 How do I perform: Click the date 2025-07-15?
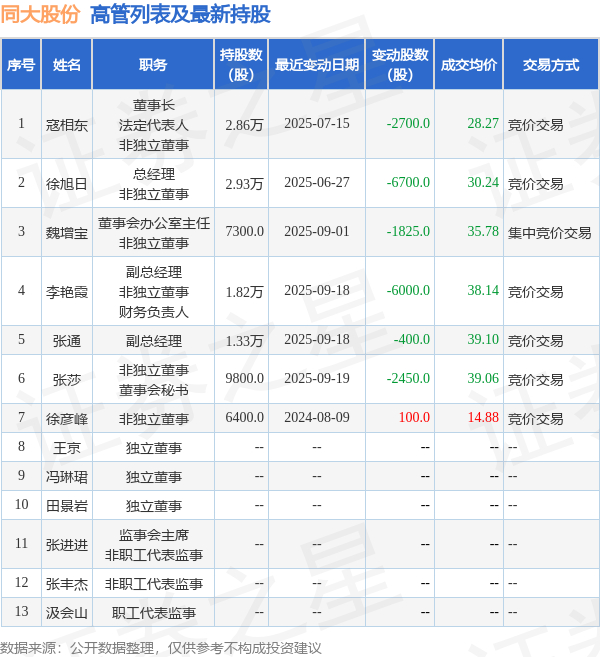[x=317, y=123]
